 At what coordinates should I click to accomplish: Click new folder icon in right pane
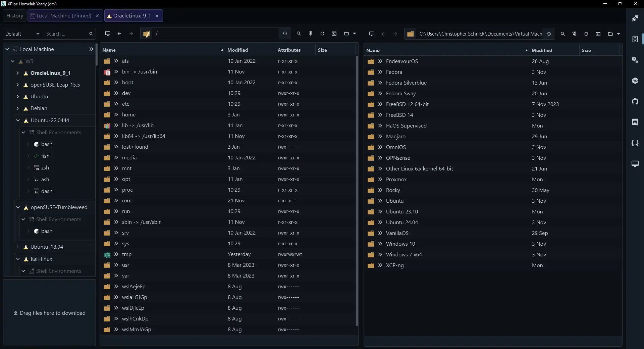pos(610,34)
